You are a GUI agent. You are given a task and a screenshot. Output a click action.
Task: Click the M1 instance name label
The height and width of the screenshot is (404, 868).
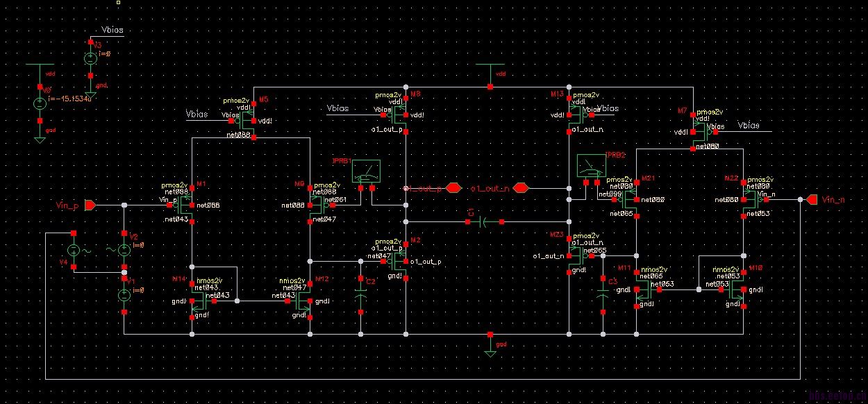201,184
